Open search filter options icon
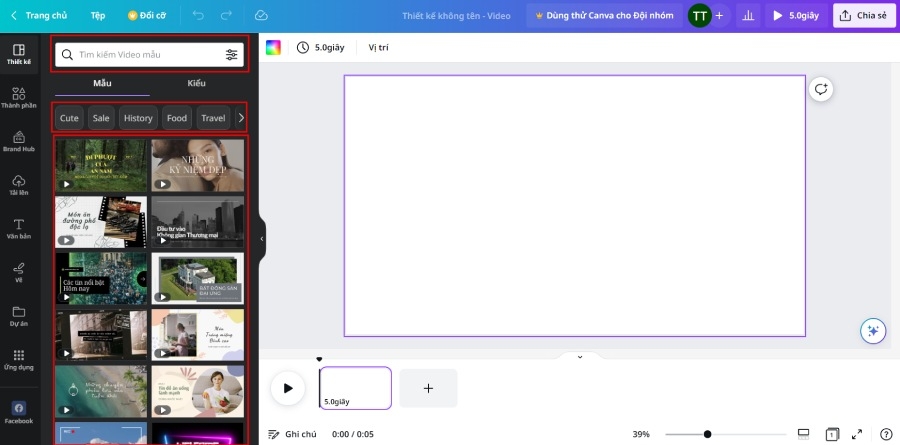 pos(231,55)
